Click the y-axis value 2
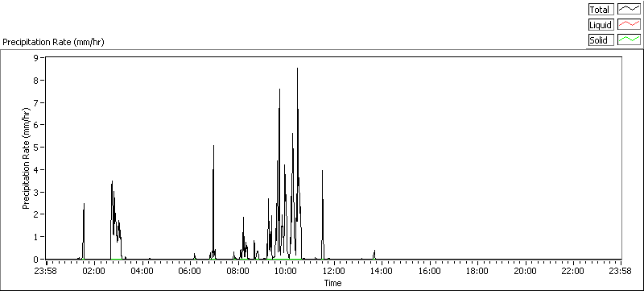Screen dimensions: 644x291 coord(35,214)
